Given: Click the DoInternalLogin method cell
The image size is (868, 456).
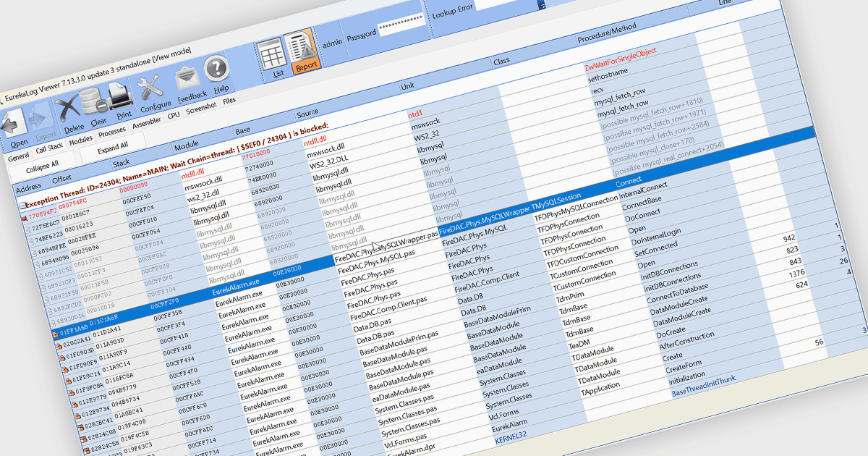Looking at the screenshot, I should point(656,236).
